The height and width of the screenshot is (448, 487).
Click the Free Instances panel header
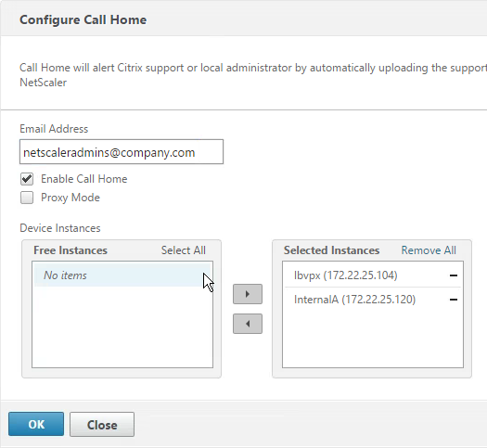click(x=70, y=250)
